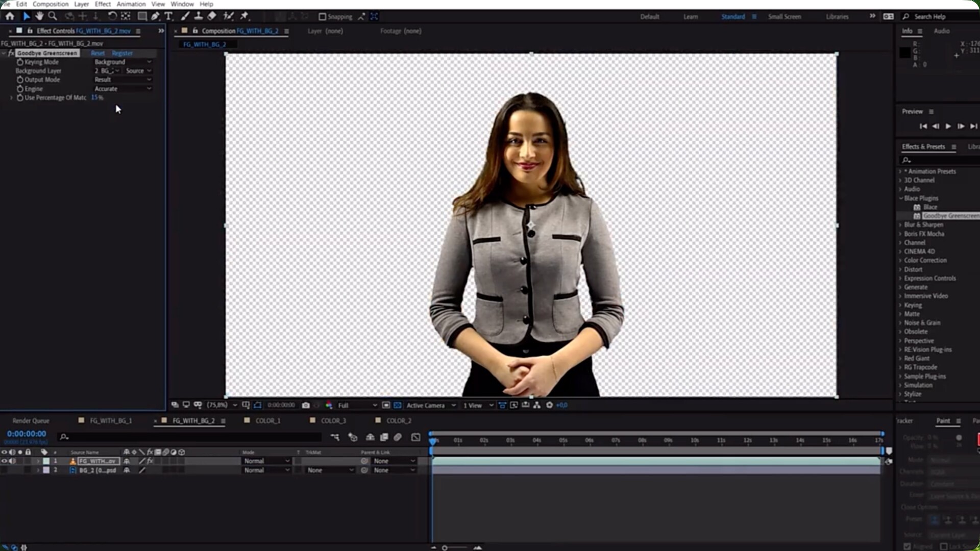Screen dimensions: 980x551
Task: Open Engine Accurate dropdown
Action: pos(122,89)
